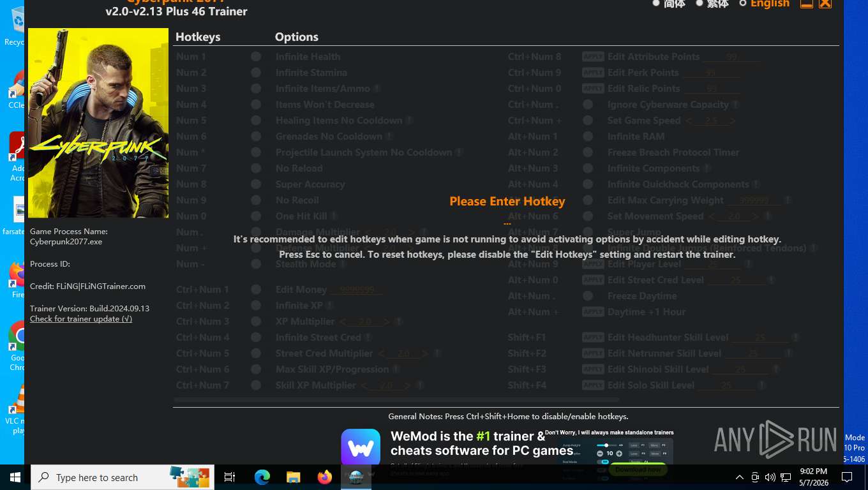Screen dimensions: 868x490
Task: Click info icon beside Grenades No Cooldown
Action: [389, 137]
